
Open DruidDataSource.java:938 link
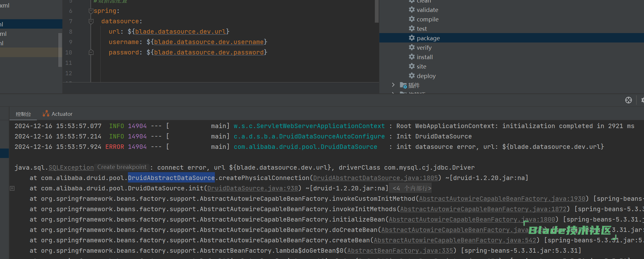253,188
